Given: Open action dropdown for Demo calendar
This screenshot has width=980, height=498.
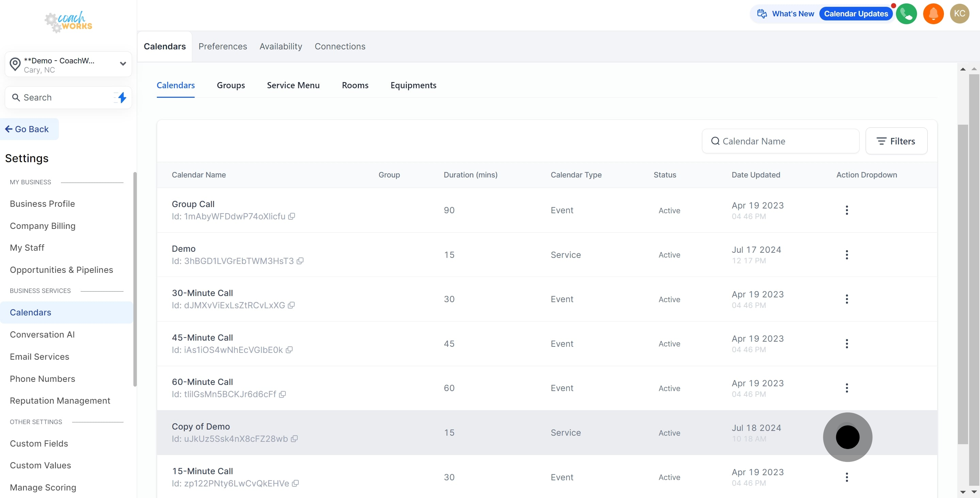Looking at the screenshot, I should tap(847, 255).
